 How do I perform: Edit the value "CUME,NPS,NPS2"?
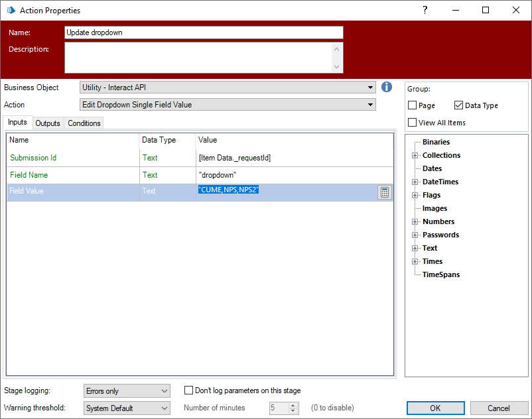click(x=228, y=190)
